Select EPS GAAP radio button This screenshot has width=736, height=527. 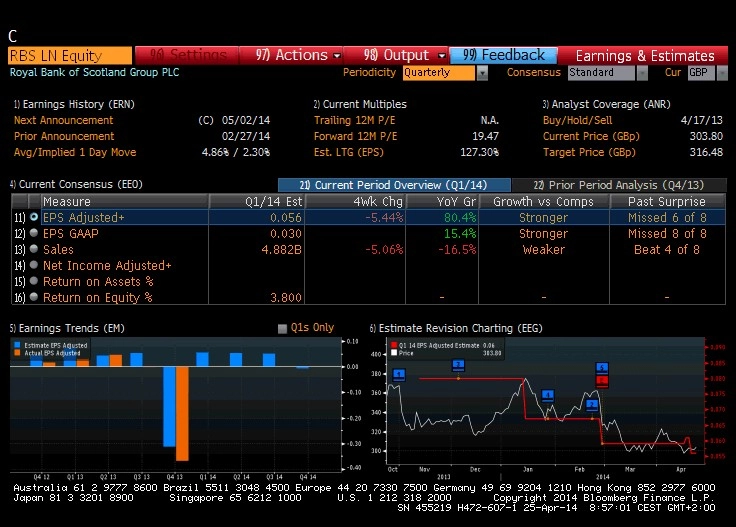click(34, 233)
